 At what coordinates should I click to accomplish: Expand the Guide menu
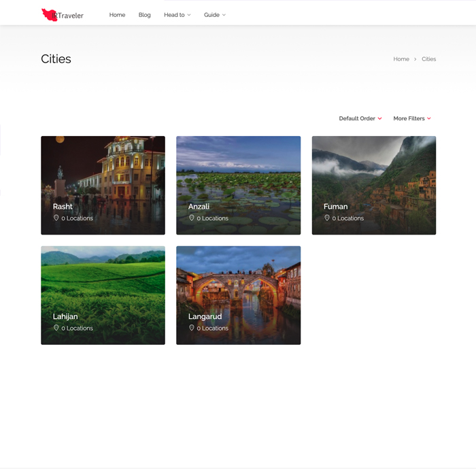point(215,15)
